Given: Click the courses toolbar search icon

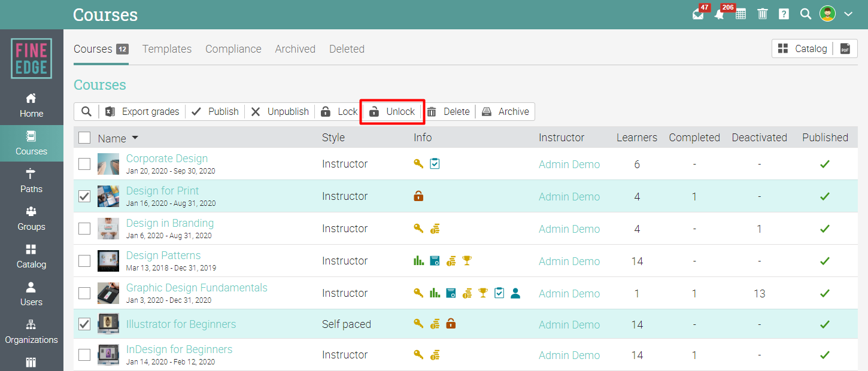Looking at the screenshot, I should click(x=87, y=111).
